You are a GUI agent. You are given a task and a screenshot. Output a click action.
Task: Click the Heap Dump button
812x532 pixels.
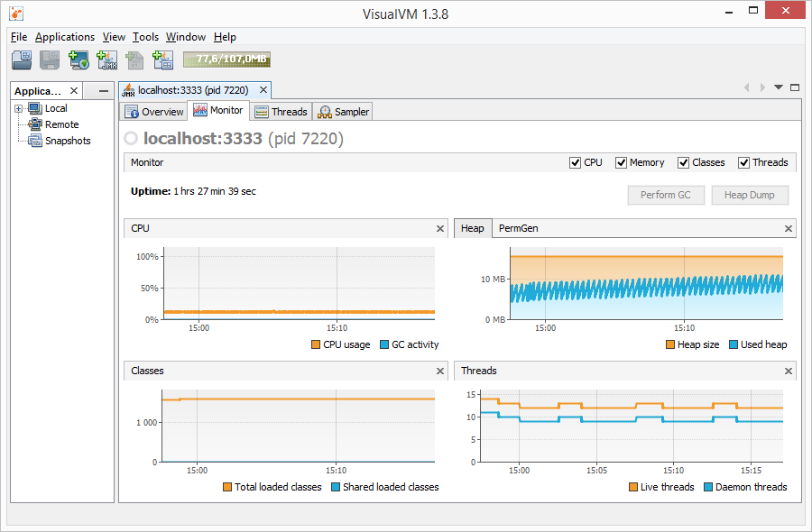(x=749, y=195)
